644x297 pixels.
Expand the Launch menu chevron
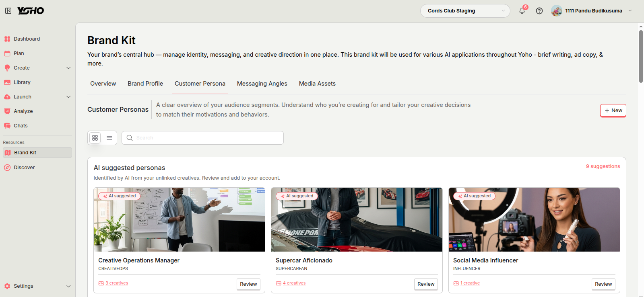68,97
